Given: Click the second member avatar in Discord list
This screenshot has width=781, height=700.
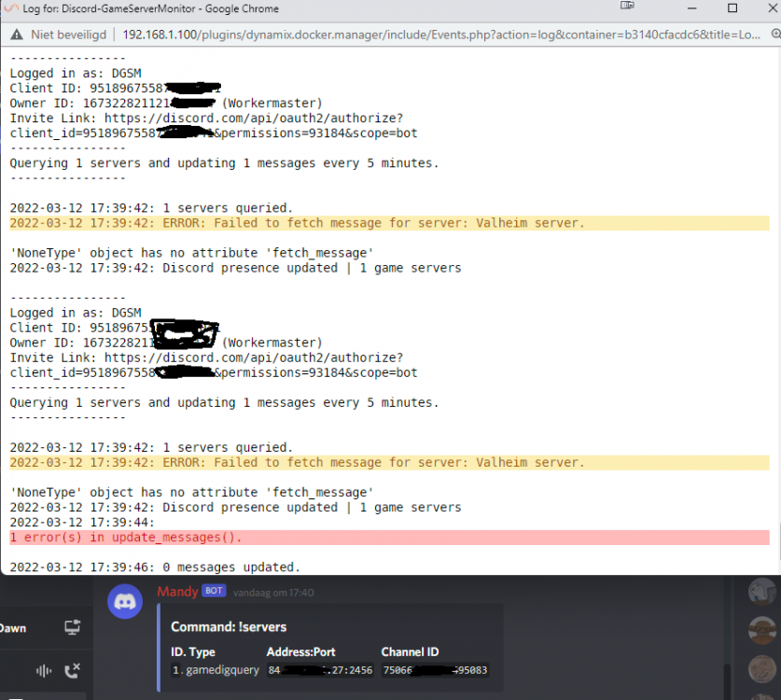Looking at the screenshot, I should 762,630.
